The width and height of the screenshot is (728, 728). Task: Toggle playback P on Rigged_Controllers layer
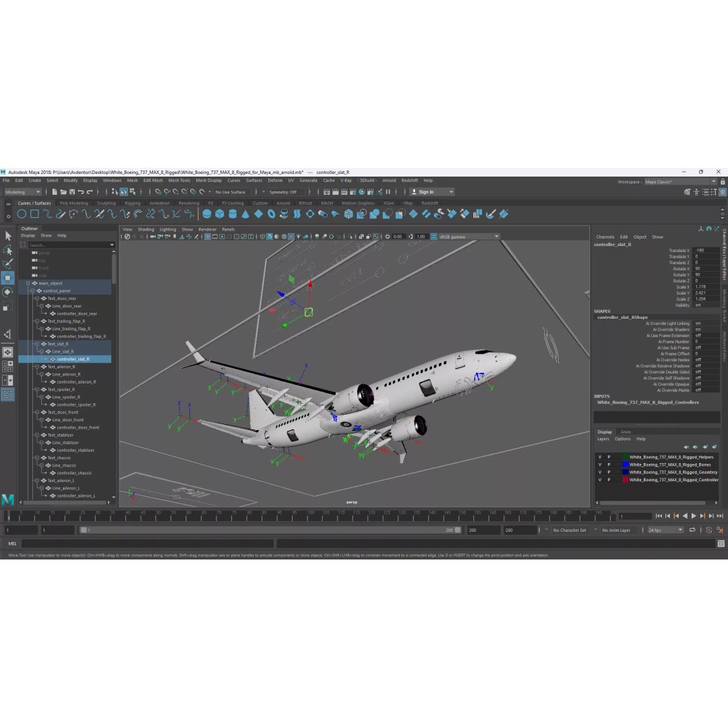609,480
